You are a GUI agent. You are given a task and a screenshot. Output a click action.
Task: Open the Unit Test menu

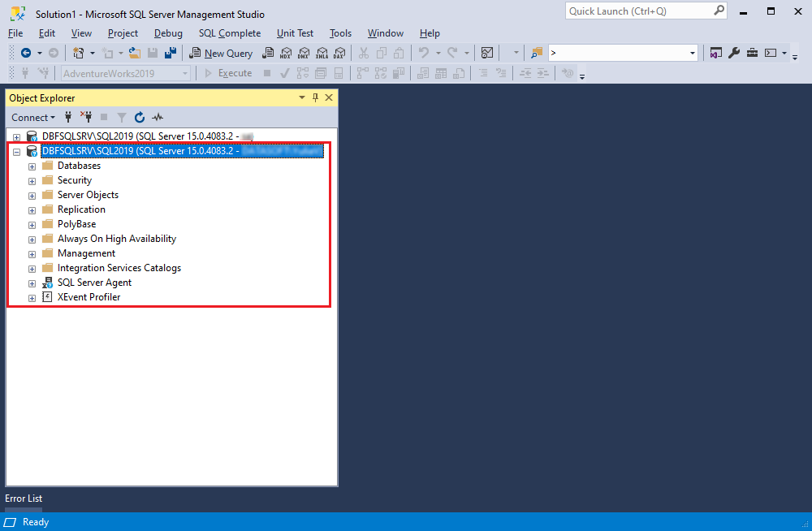[295, 33]
